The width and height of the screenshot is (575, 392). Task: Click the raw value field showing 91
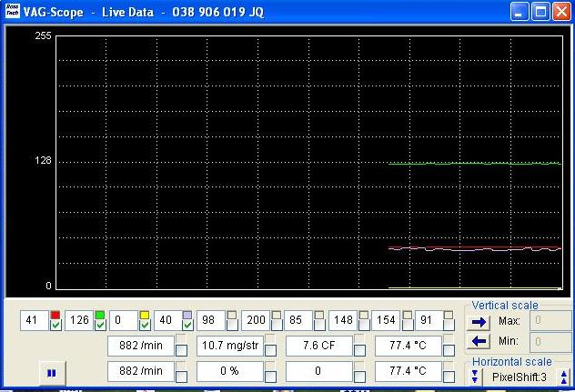point(428,320)
